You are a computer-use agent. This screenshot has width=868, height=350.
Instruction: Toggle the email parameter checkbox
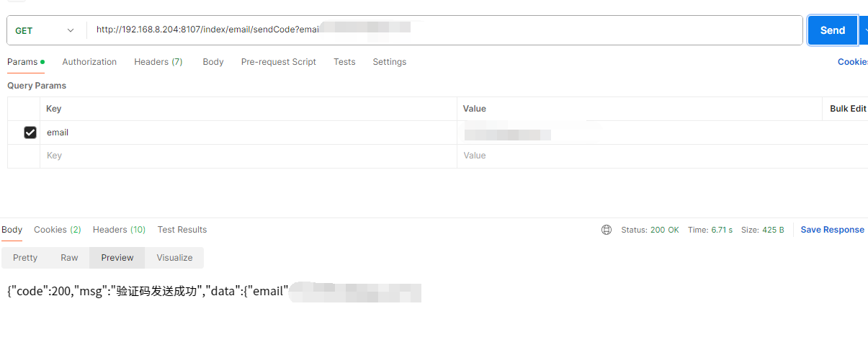pyautogui.click(x=30, y=133)
